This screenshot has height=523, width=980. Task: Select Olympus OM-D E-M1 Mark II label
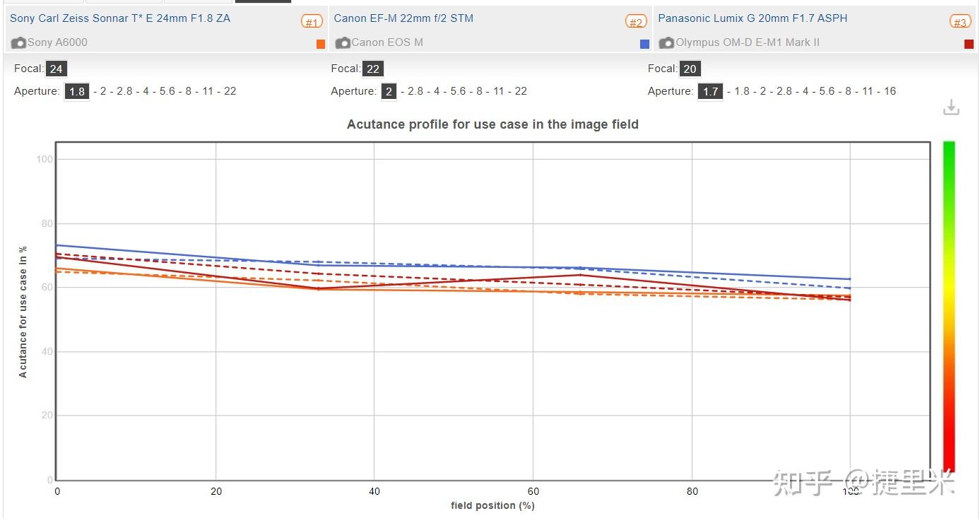(x=748, y=42)
